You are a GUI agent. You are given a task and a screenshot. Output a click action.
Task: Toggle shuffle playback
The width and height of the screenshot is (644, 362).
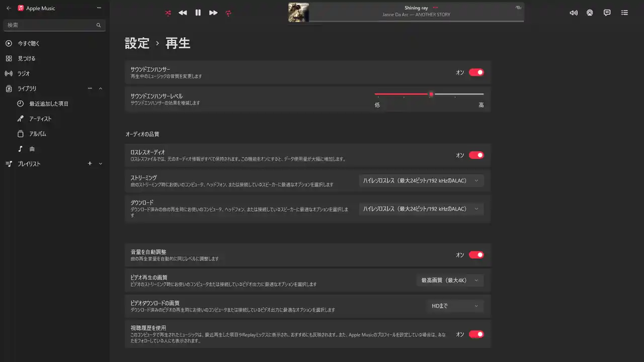(x=168, y=13)
